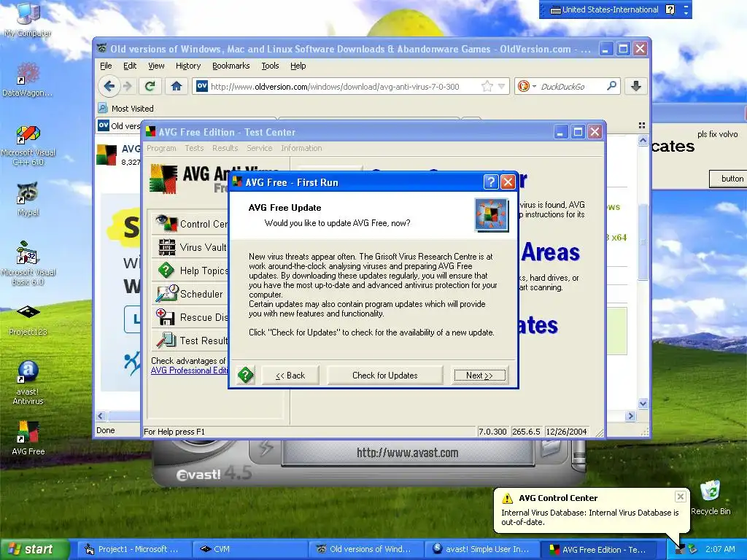Dismiss the AVG Control Center balloon
This screenshot has width=747, height=560.
click(681, 497)
